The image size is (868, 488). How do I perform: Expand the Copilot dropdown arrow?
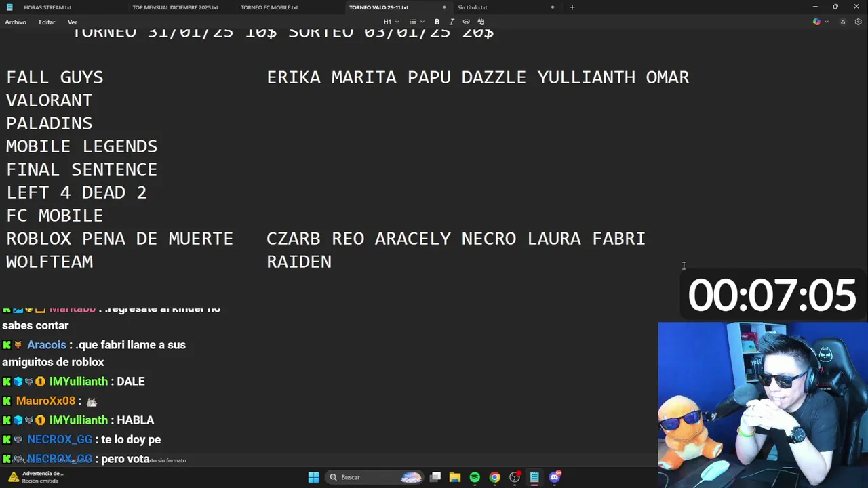[827, 22]
